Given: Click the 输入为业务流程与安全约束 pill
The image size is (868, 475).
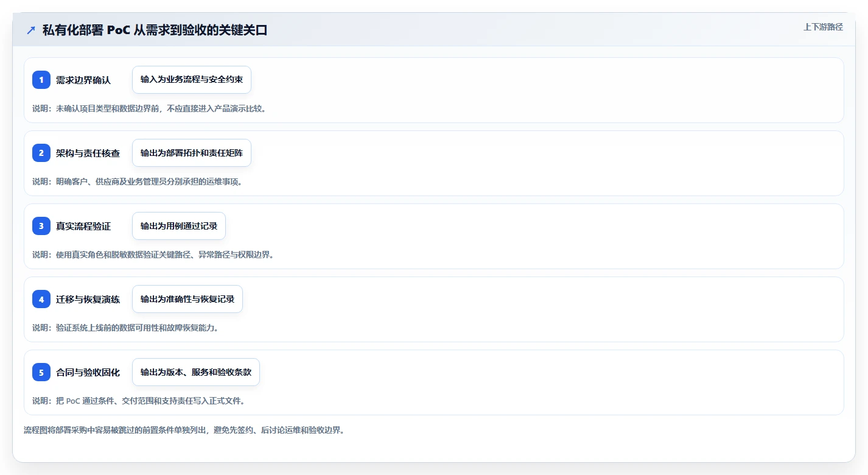Looking at the screenshot, I should (x=192, y=80).
